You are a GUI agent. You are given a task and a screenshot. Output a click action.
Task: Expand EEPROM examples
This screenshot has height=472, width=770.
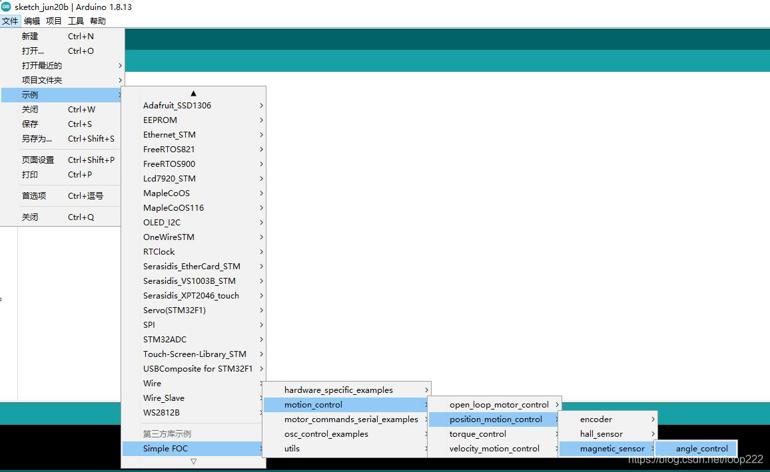[193, 120]
